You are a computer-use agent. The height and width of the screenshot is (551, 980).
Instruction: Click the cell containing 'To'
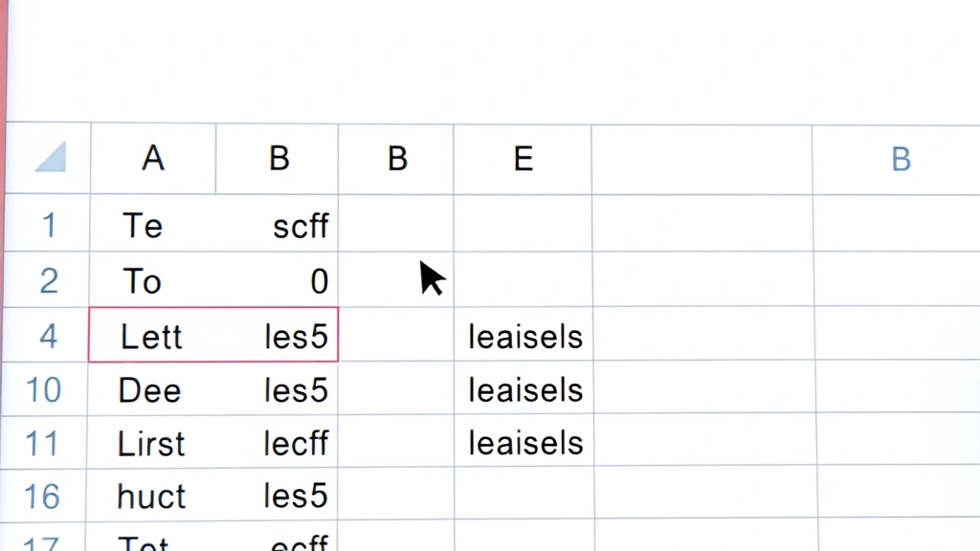[x=144, y=280]
